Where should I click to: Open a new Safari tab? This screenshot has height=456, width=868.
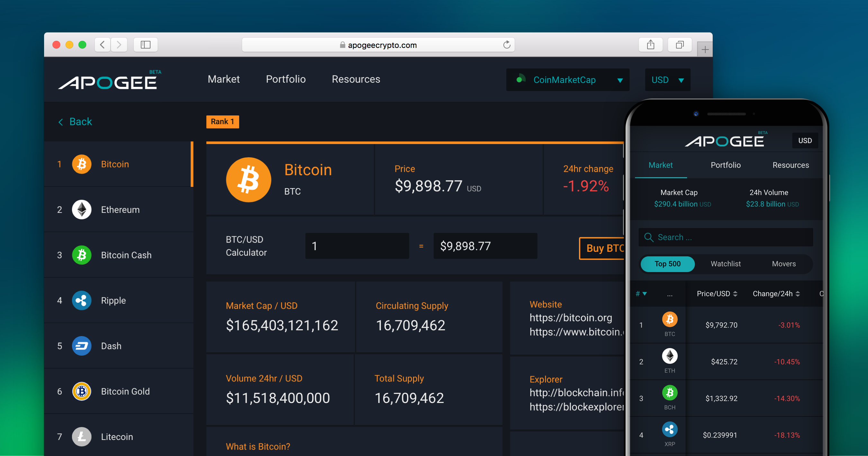(x=705, y=50)
